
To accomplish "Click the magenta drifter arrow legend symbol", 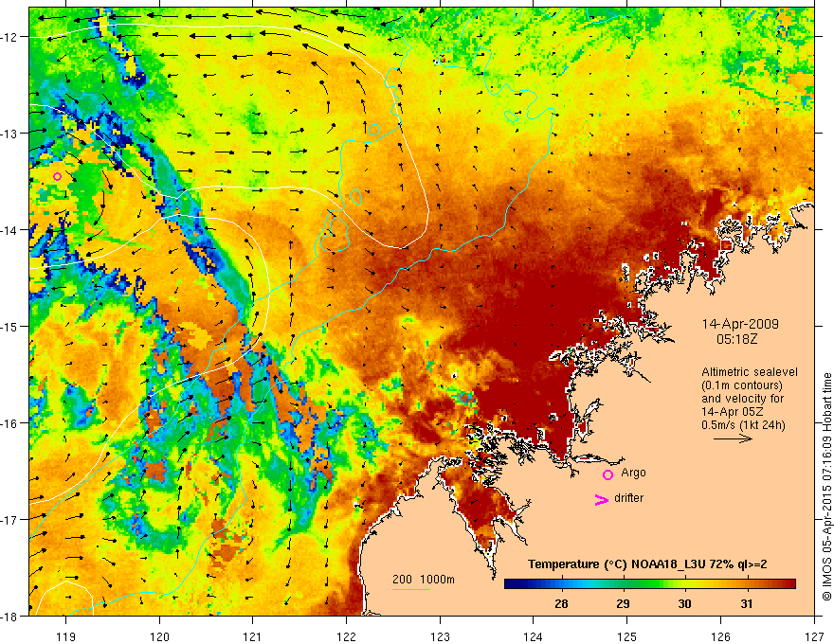I will (x=602, y=499).
